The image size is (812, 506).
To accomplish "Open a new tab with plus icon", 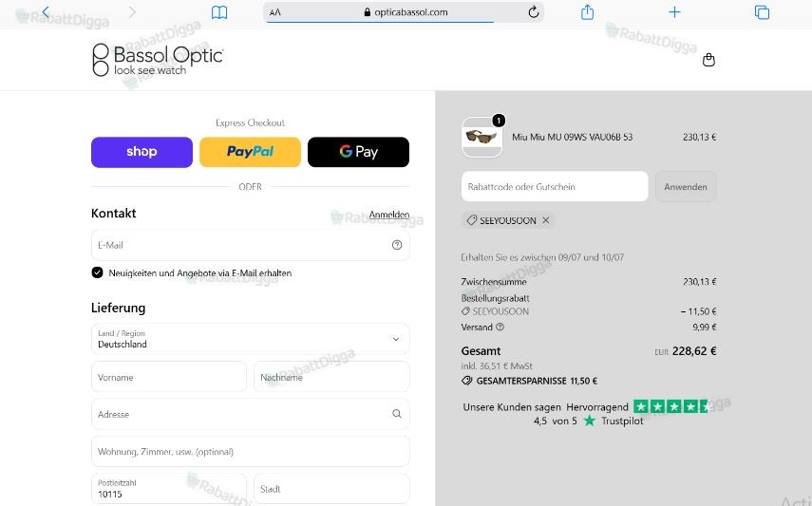I will (674, 12).
